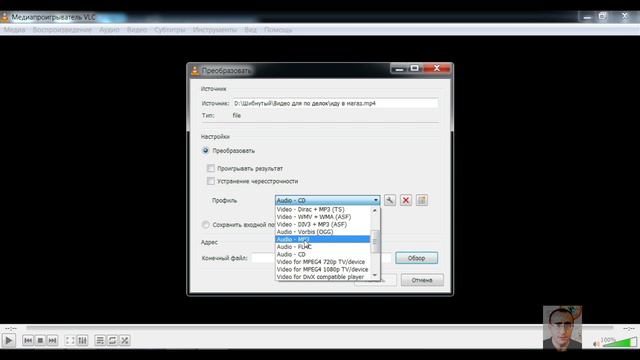Delete selected profile red X icon
This screenshot has width=640, height=360.
point(406,200)
